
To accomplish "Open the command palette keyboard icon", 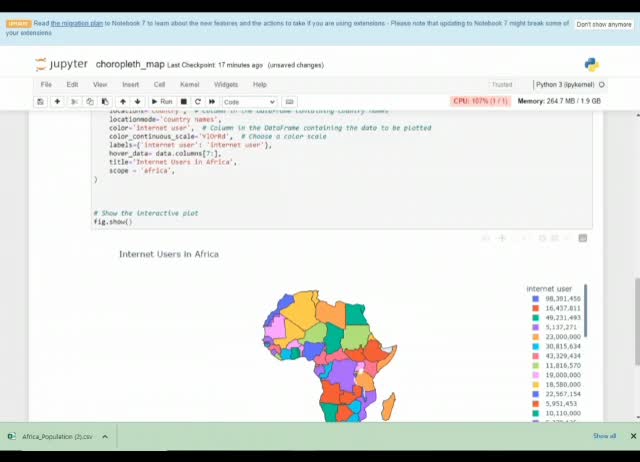I will click(289, 102).
